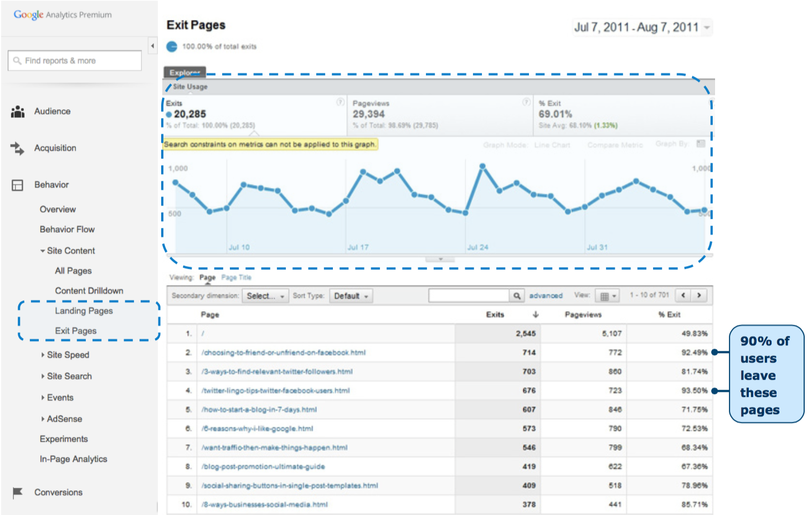Image resolution: width=812 pixels, height=515 pixels.
Task: Select the Site Usage sub-tab
Action: pos(190,87)
